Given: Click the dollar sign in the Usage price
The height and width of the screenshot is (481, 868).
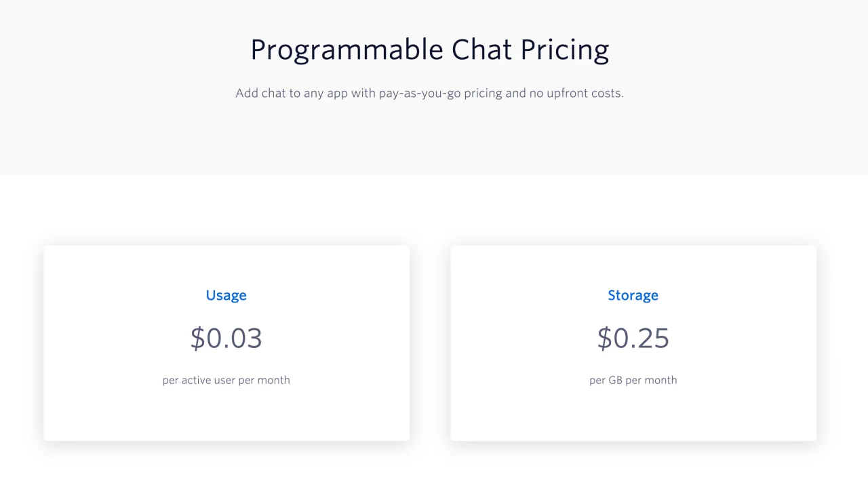Looking at the screenshot, I should coord(197,338).
